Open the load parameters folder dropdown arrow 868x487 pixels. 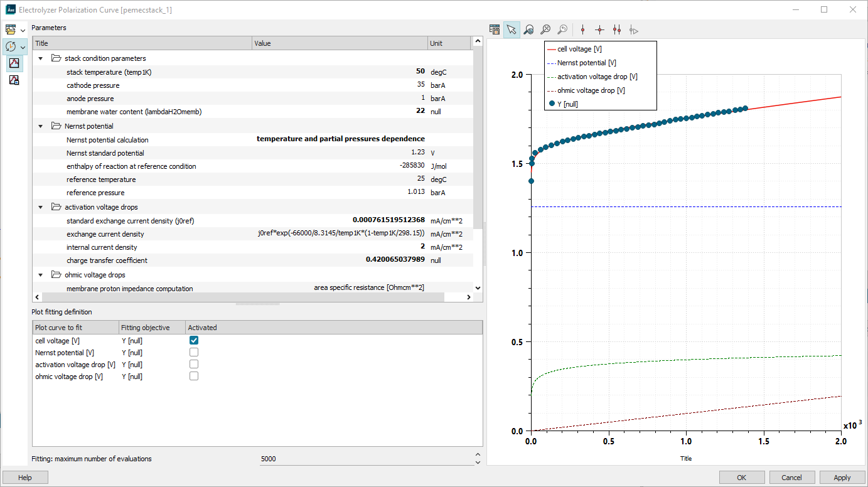[x=23, y=30]
